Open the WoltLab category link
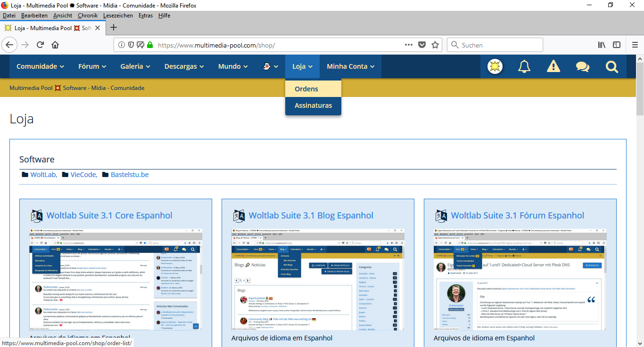The height and width of the screenshot is (347, 644). pos(43,175)
